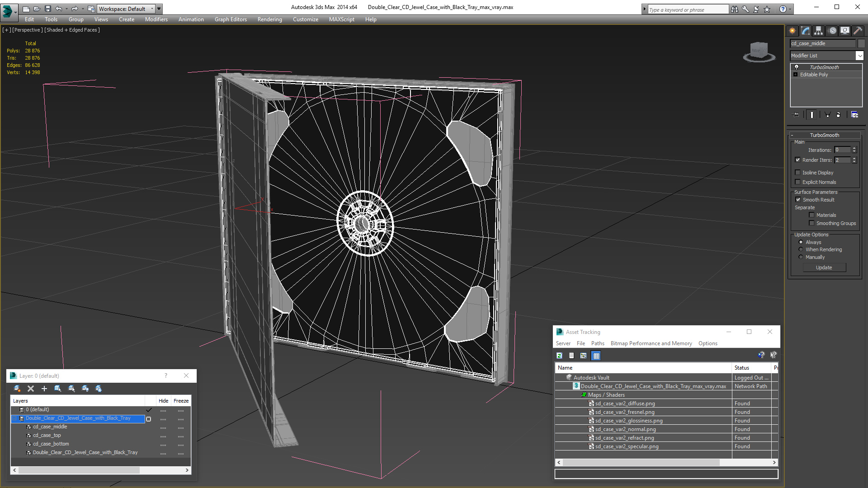The width and height of the screenshot is (868, 488).
Task: Collapse Double_Clear_CD_Jewel_Case layer tree
Action: pyautogui.click(x=14, y=418)
